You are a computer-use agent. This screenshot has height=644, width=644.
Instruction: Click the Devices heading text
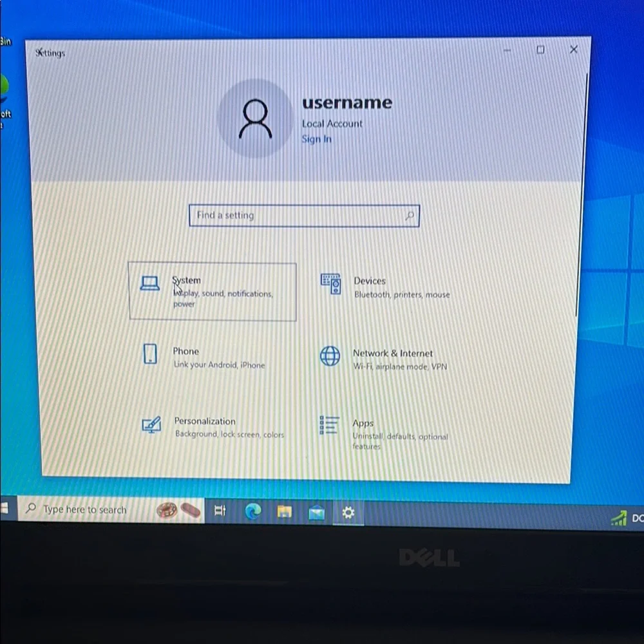370,281
